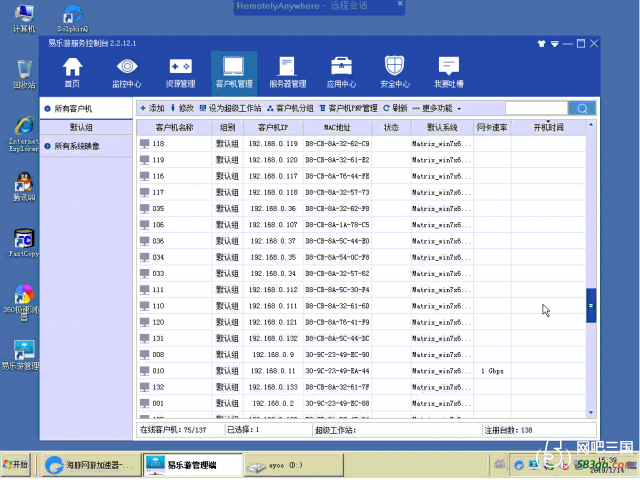Click the 开始 start button

16,464
